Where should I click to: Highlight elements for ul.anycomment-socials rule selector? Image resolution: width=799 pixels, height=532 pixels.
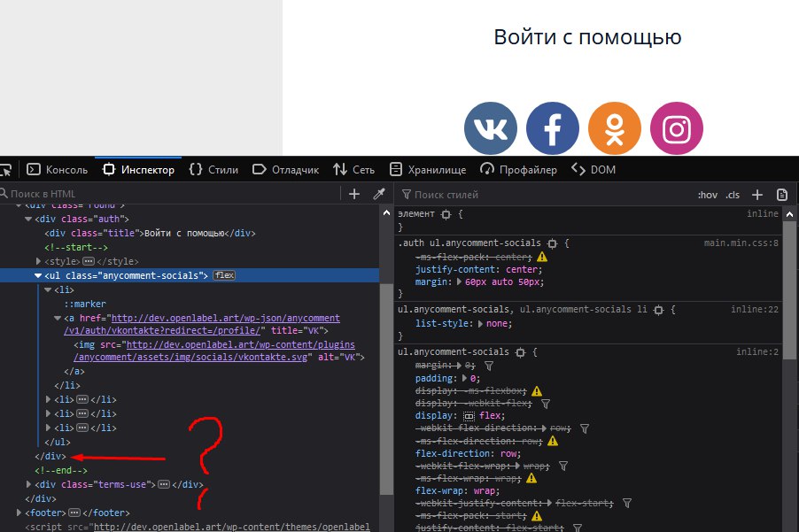tap(520, 352)
